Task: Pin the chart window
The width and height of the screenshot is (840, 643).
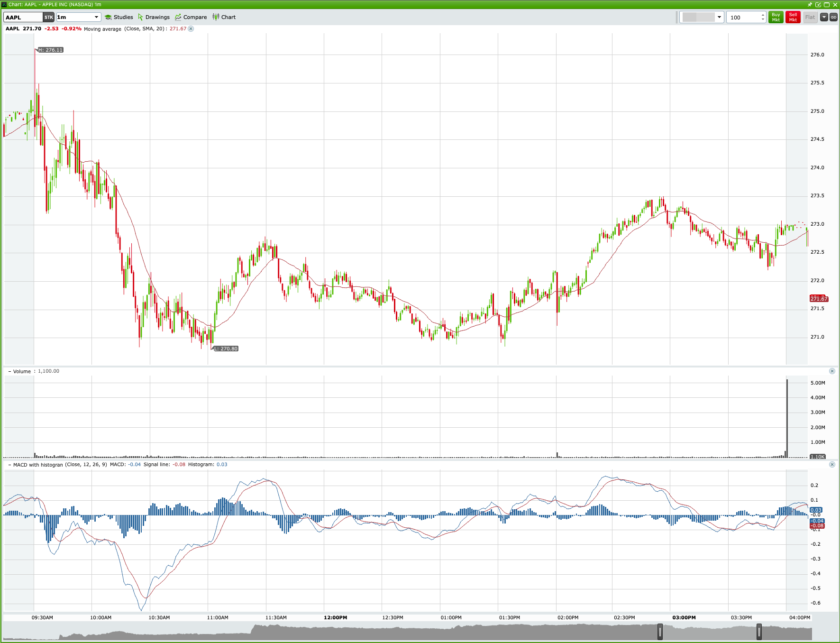Action: tap(810, 4)
